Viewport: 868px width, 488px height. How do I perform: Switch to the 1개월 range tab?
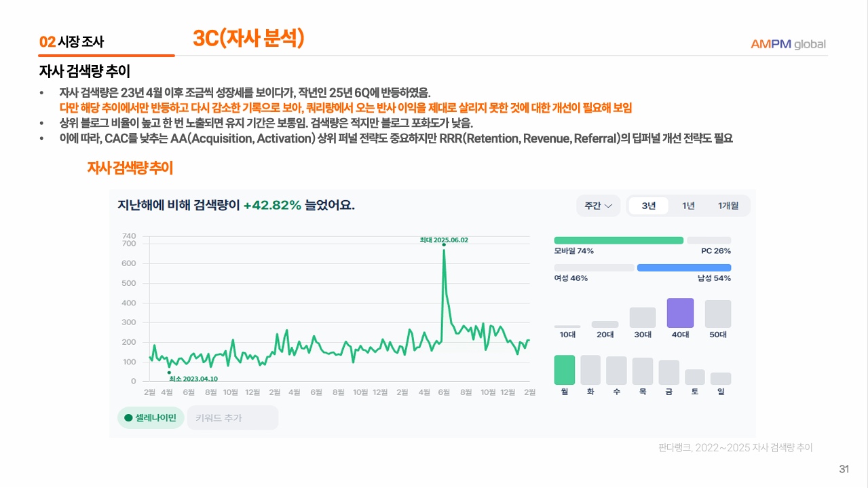[x=728, y=206]
